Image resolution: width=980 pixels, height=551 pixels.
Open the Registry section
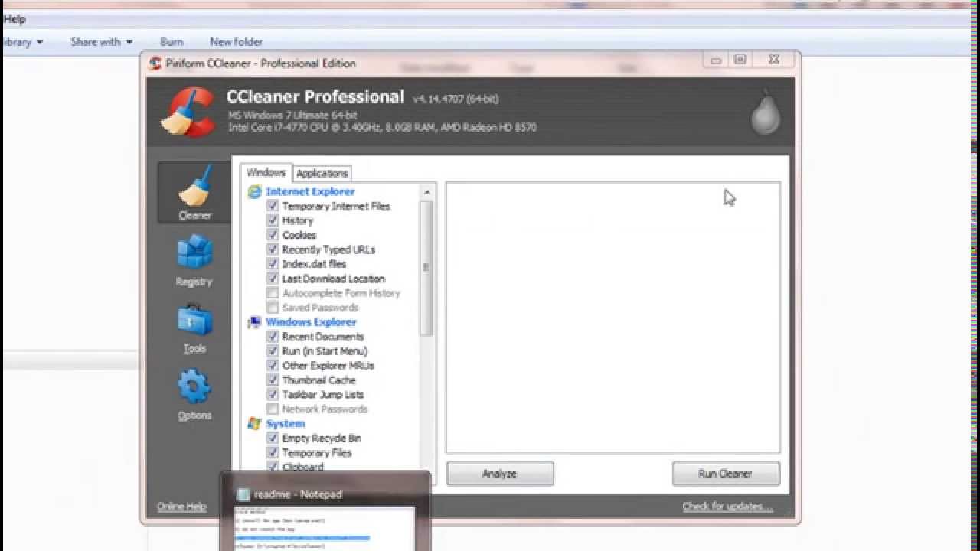tap(194, 260)
